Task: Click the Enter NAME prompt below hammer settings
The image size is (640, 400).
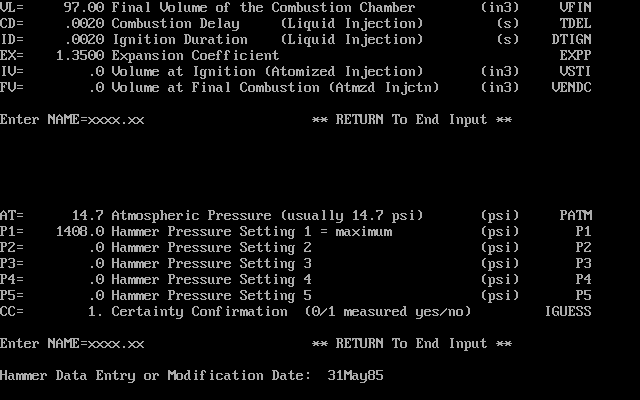Action: (72, 343)
